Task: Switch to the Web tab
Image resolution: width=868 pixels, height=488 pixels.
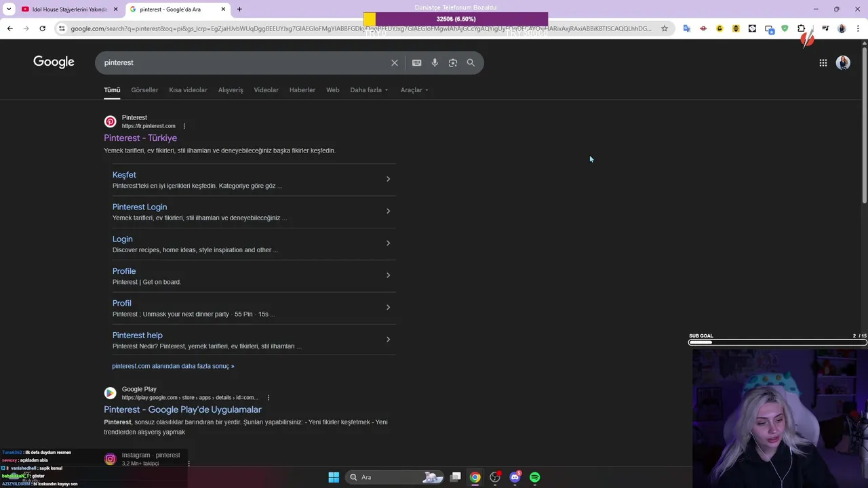Action: pyautogui.click(x=332, y=90)
